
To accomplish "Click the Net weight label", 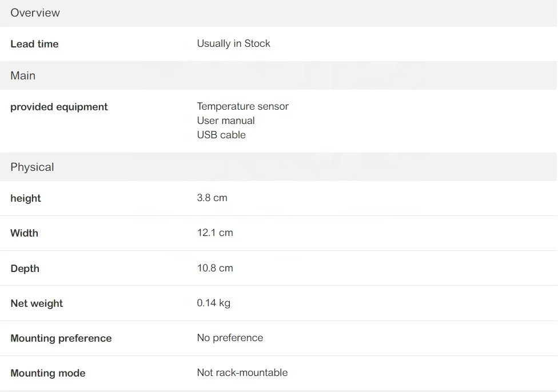I will tap(37, 303).
